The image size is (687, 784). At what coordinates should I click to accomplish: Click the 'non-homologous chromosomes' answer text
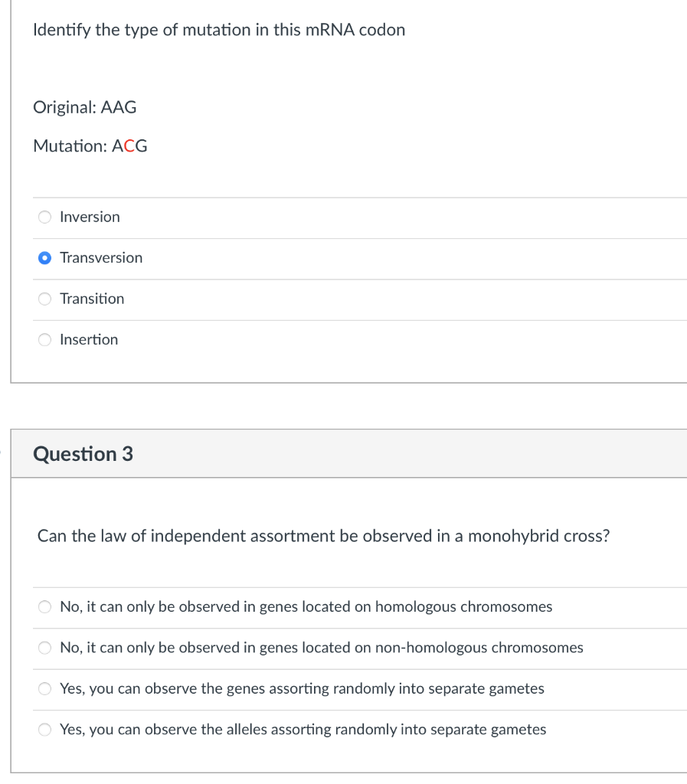click(321, 648)
